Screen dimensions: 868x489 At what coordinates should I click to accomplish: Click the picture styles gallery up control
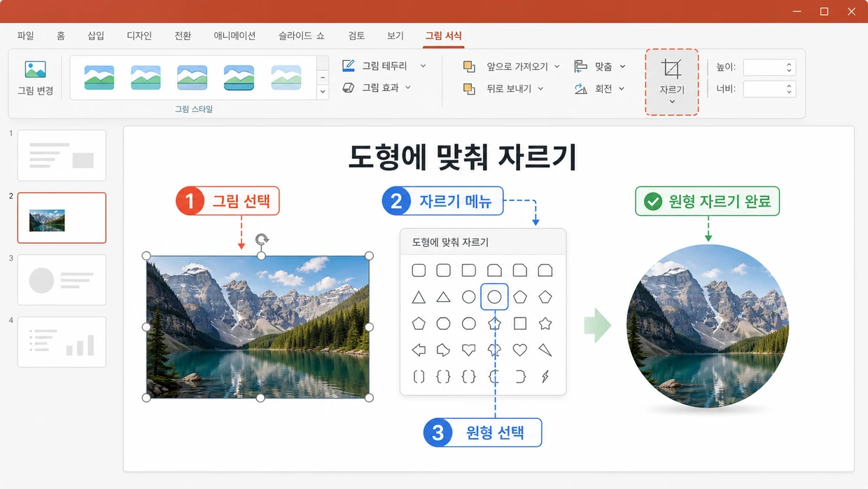323,76
